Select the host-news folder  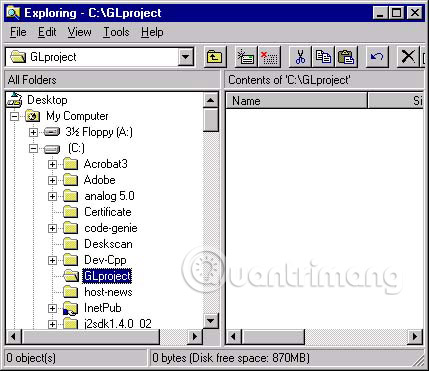point(108,292)
